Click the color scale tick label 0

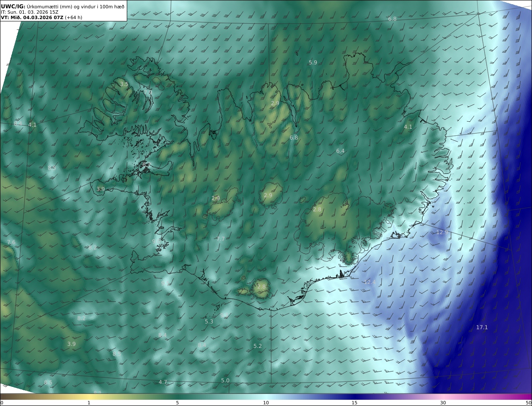pos(2,403)
